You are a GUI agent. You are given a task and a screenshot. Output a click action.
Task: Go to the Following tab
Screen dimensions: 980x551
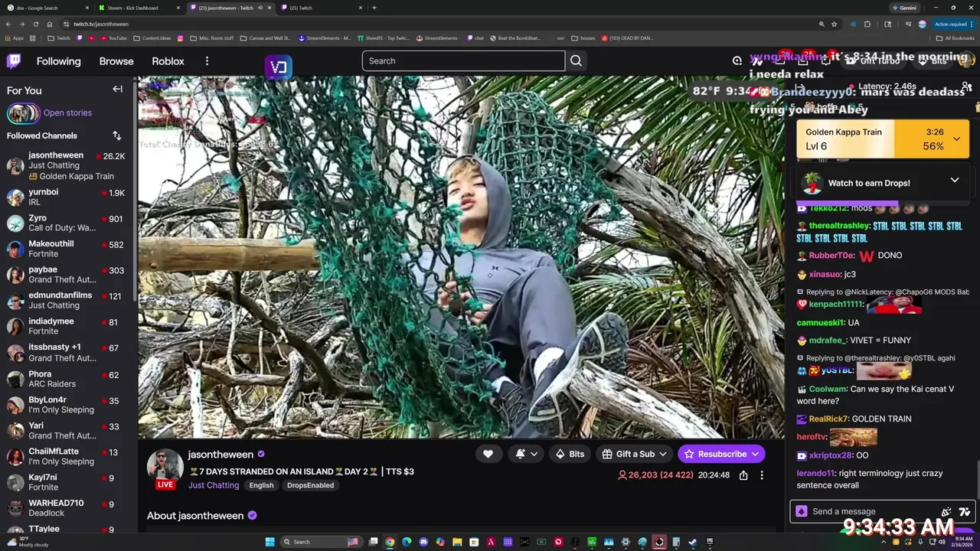tap(58, 61)
